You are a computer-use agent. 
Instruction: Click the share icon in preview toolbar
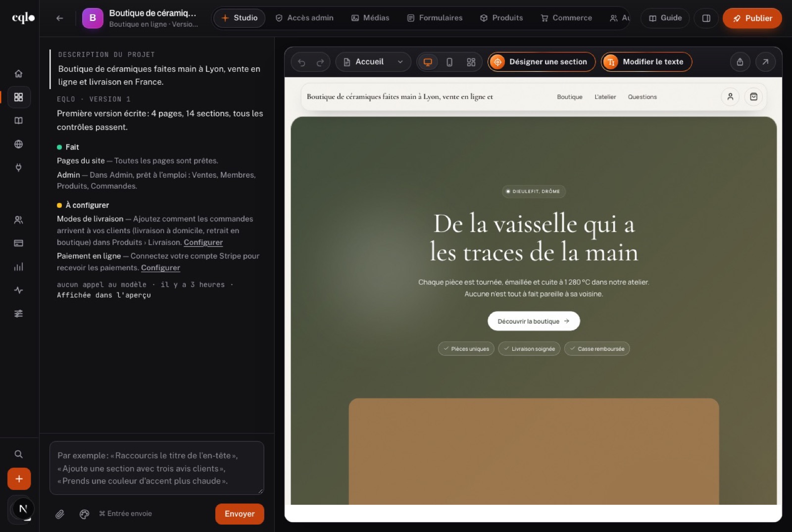[740, 62]
